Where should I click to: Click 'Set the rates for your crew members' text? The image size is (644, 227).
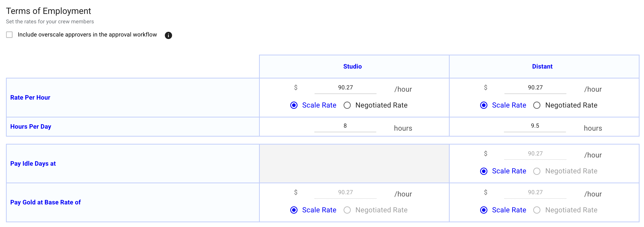(50, 22)
